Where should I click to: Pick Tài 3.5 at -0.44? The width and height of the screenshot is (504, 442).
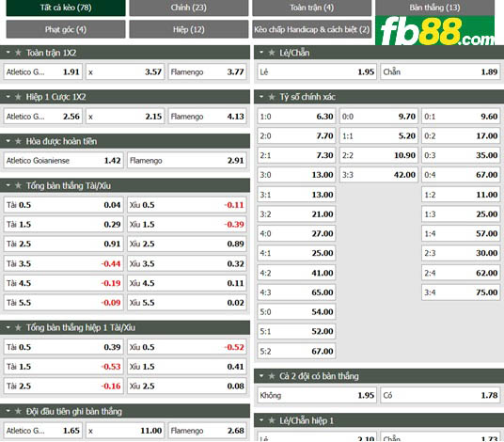click(x=63, y=263)
